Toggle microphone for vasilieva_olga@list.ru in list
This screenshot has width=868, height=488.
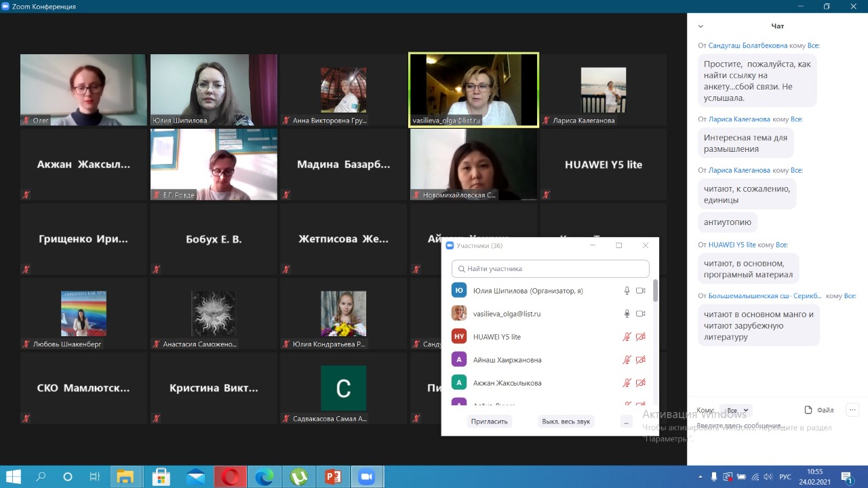pyautogui.click(x=627, y=314)
